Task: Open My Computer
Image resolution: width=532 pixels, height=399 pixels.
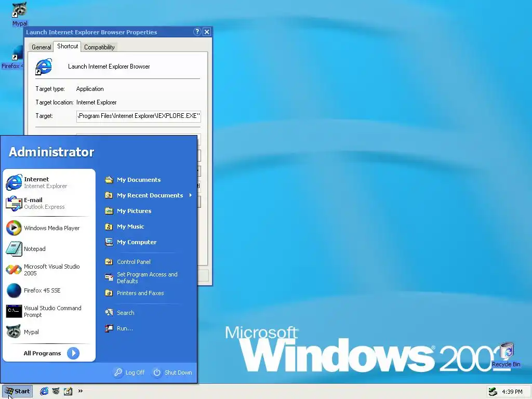Action: tap(130, 242)
